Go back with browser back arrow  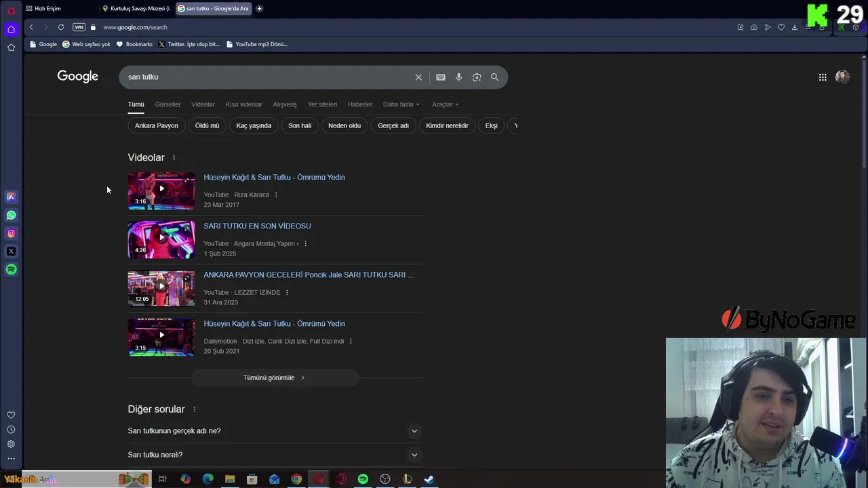pos(31,27)
